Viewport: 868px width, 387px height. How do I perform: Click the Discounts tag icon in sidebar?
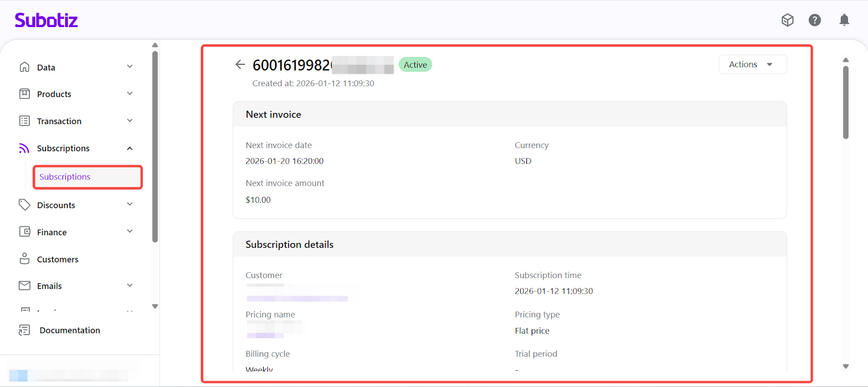click(24, 205)
